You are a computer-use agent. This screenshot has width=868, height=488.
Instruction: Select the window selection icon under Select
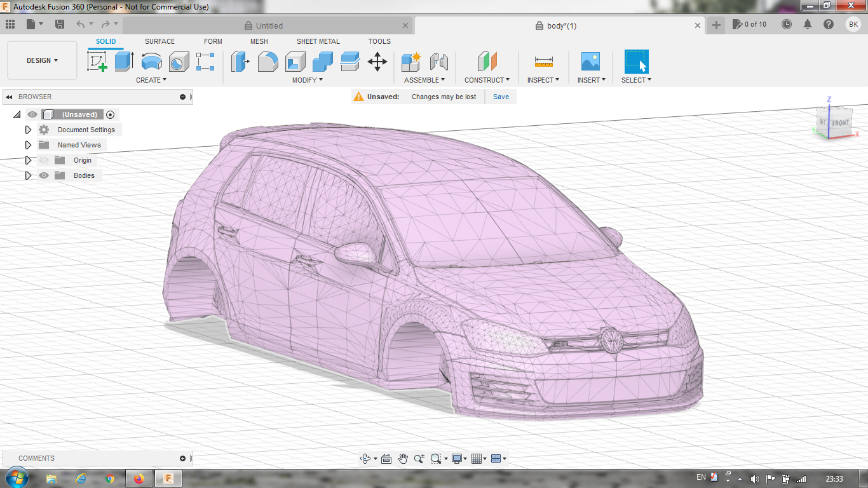pos(635,62)
